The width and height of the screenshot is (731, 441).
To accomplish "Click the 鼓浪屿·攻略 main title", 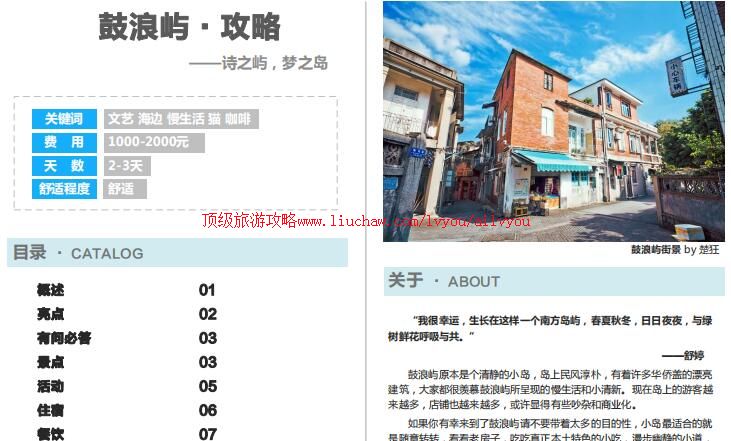I will [189, 27].
